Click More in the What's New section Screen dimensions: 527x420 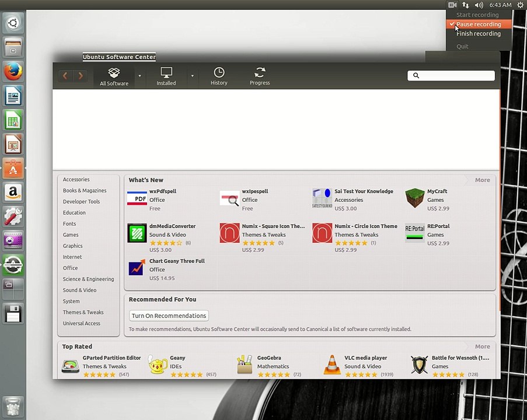(482, 180)
